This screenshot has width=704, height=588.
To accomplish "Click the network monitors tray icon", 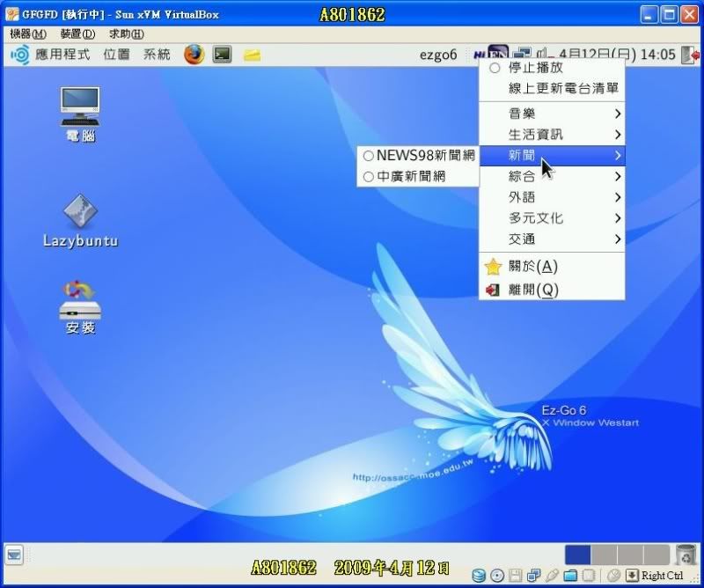I will [x=523, y=53].
